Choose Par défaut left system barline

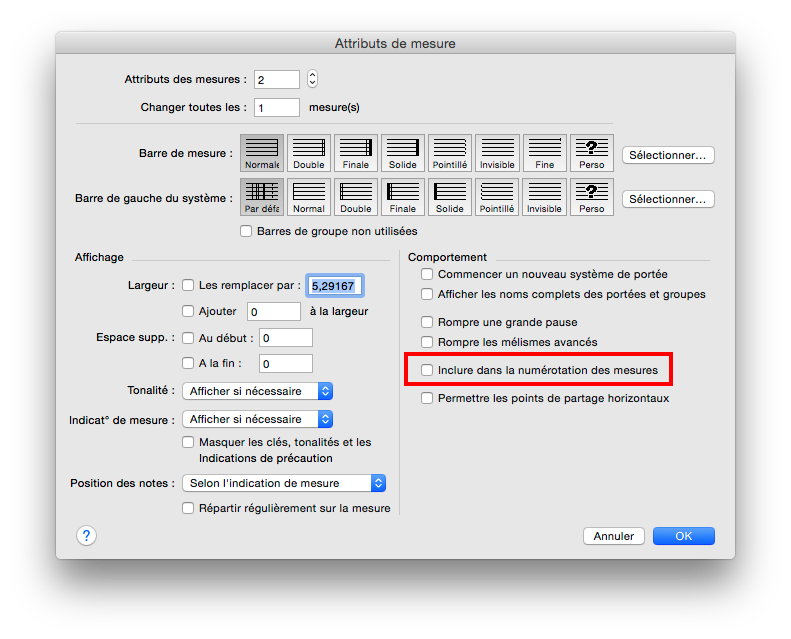[262, 197]
